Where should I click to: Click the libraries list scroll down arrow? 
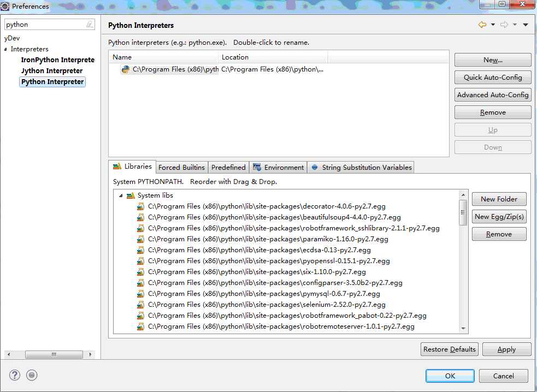tap(463, 328)
